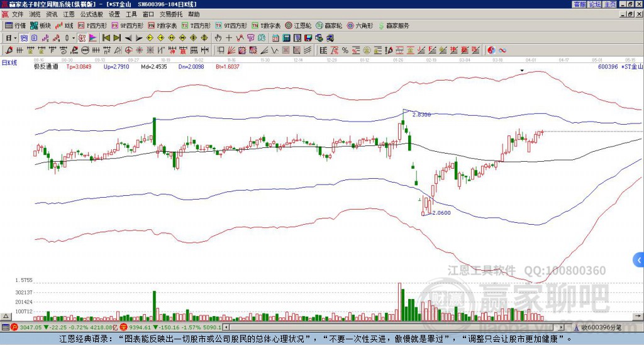Select the zigzag wave line tool
This screenshot has height=345, width=644.
(x=274, y=50)
